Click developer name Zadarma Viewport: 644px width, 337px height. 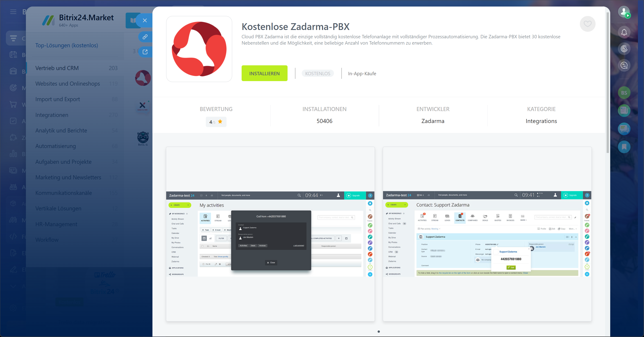click(433, 121)
